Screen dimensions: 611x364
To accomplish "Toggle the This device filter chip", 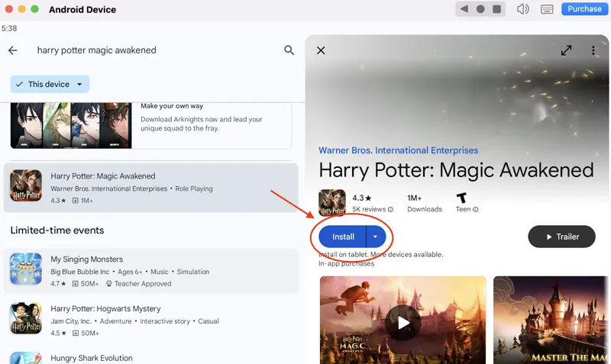I will [50, 84].
